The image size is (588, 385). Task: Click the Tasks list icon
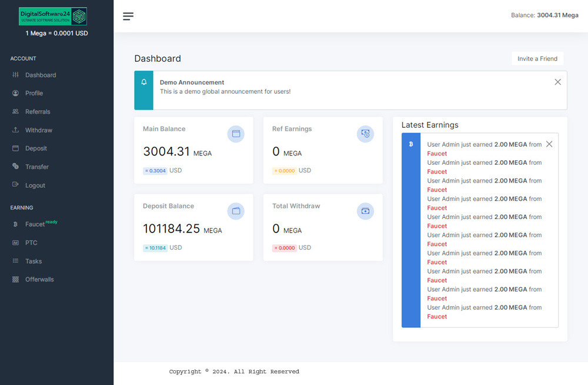point(15,261)
